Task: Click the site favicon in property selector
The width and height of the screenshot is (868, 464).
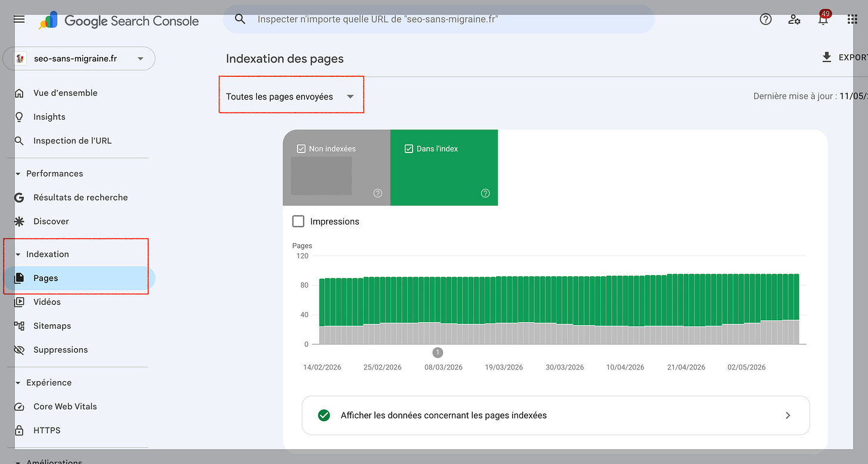Action: pyautogui.click(x=21, y=58)
